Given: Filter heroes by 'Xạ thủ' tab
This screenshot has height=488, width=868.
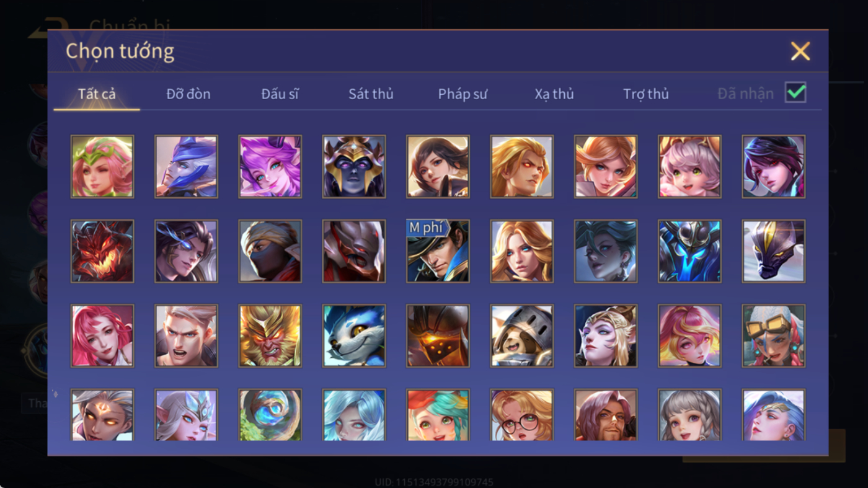Looking at the screenshot, I should [x=554, y=94].
